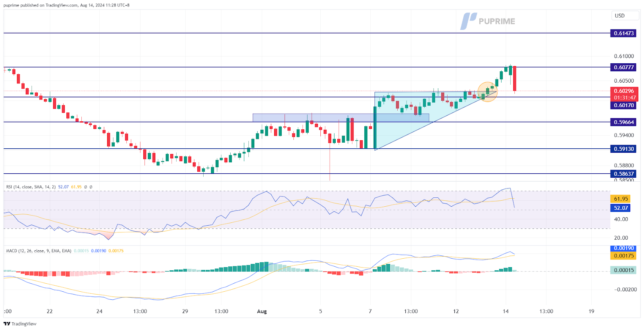Click the 0.61000 price axis value
This screenshot has width=644, height=330.
[x=624, y=56]
